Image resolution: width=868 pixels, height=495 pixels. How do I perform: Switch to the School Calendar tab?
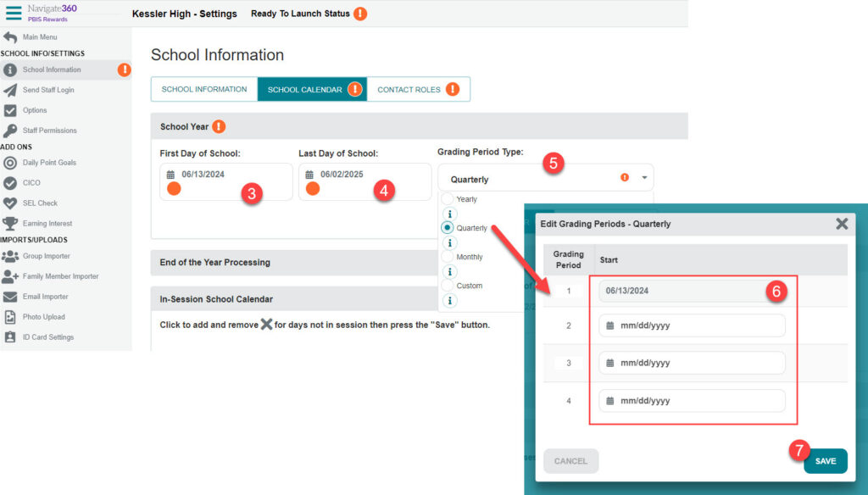tap(312, 89)
